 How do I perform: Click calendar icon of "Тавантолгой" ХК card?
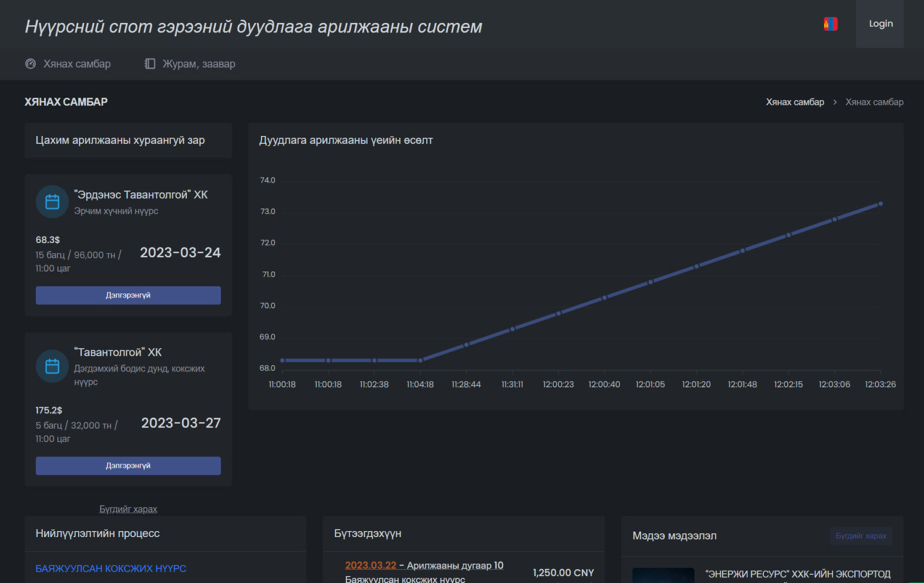coord(52,366)
